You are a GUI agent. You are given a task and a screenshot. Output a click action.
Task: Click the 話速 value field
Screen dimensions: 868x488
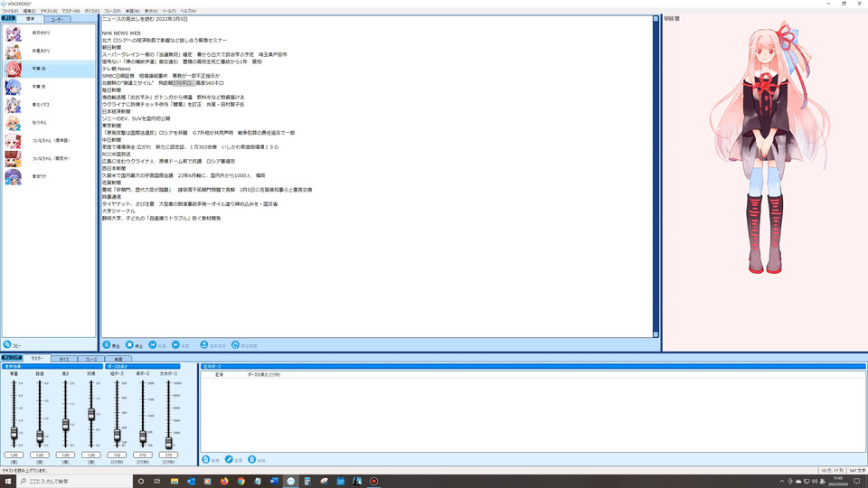pyautogui.click(x=40, y=455)
